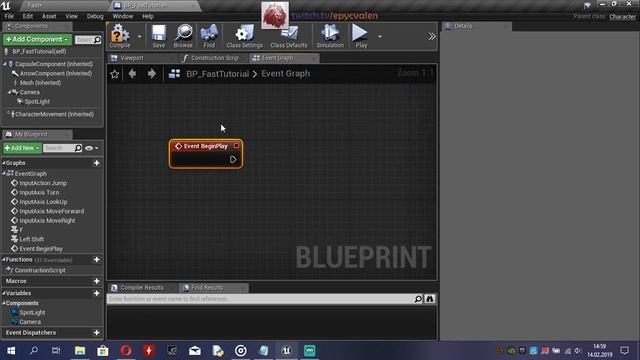This screenshot has height=360, width=640.
Task: Browse to asset in Content Browser
Action: click(183, 36)
